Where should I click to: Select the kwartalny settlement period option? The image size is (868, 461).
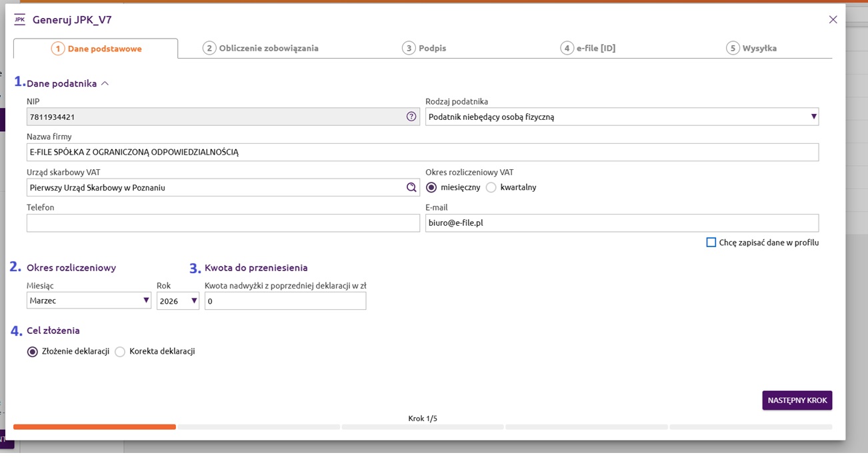coord(491,188)
